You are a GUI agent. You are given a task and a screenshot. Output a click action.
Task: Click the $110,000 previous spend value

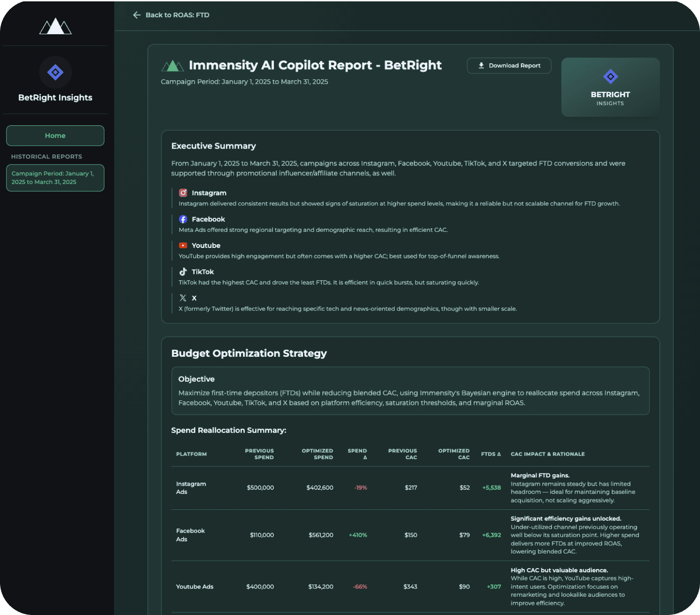click(x=262, y=535)
